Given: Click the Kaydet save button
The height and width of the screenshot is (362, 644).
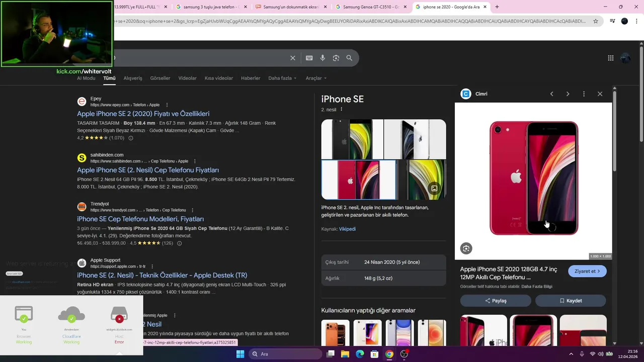Looking at the screenshot, I should (x=571, y=301).
